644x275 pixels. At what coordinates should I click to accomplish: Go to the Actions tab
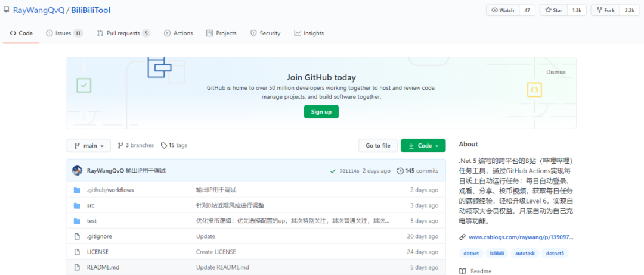(178, 33)
